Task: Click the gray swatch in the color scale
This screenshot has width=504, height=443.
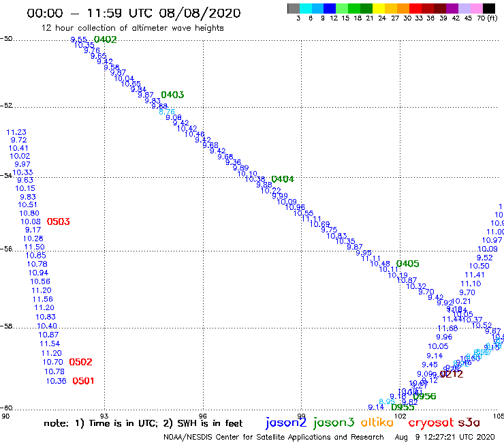Action: point(294,8)
